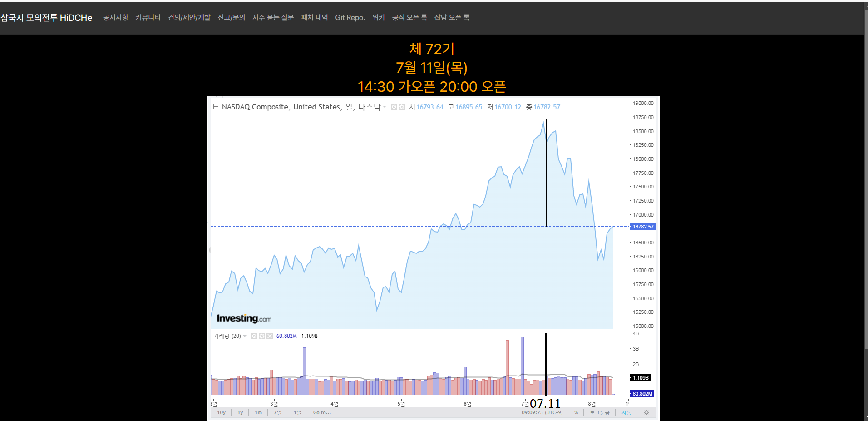Image resolution: width=868 pixels, height=421 pixels.
Task: Click the 고 16895.65 high value
Action: (465, 107)
